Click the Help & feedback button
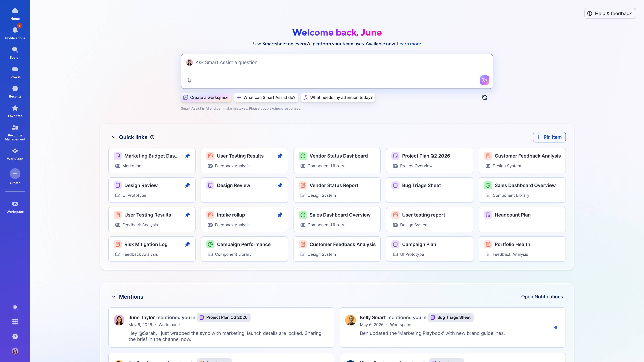The image size is (644, 362). coord(610,13)
